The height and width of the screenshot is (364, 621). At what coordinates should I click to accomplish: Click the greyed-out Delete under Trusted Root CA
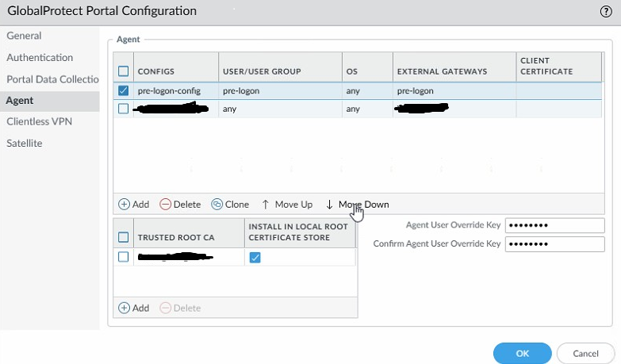(180, 308)
